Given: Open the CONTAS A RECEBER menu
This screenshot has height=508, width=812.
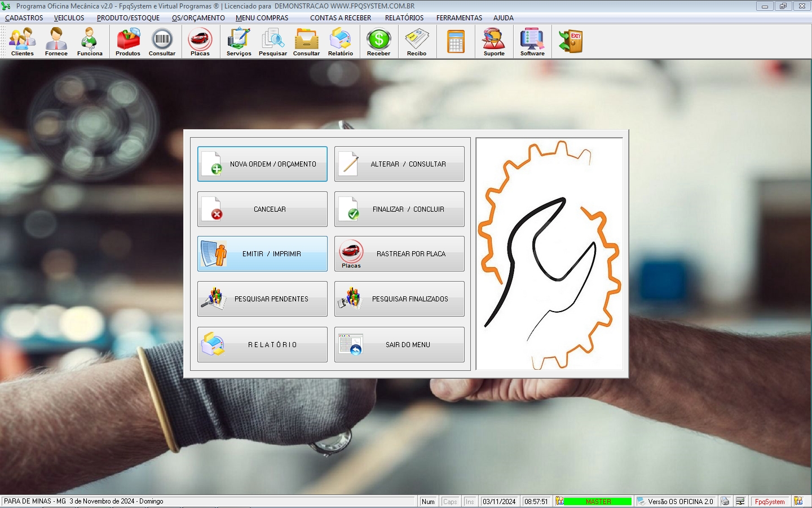Looking at the screenshot, I should click(341, 18).
